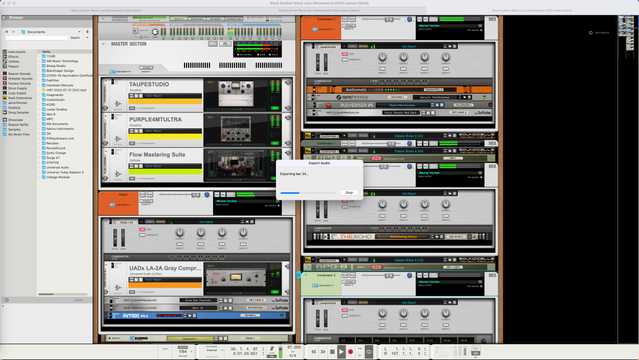The image size is (639, 360).
Task: Click the Play button in transport
Action: [342, 351]
